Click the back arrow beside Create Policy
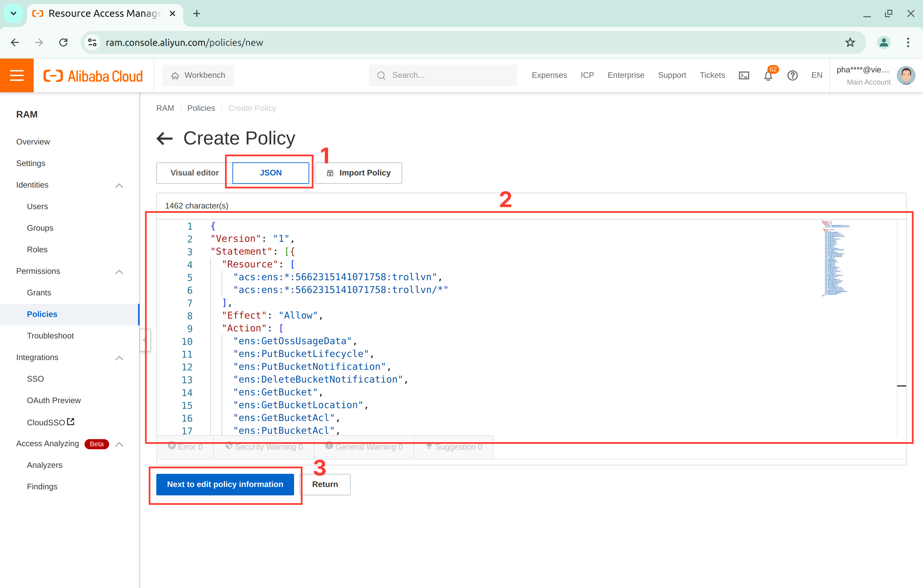The width and height of the screenshot is (923, 588). coord(164,138)
